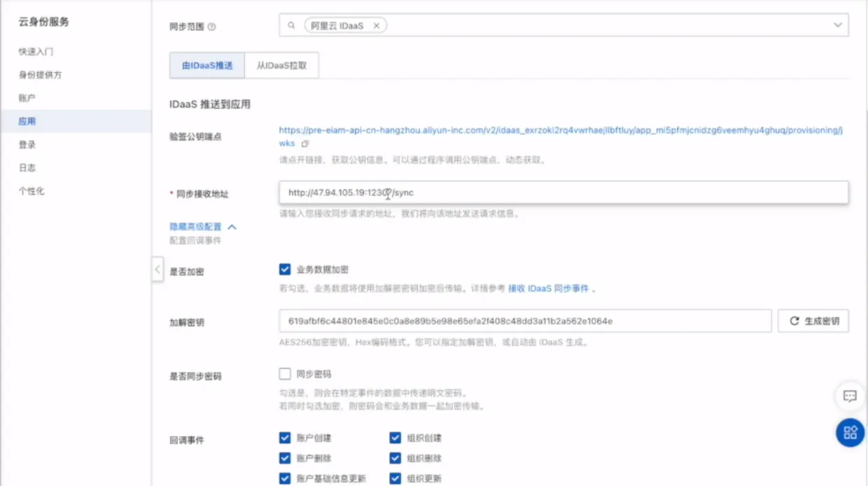Enable the 同步密码 checkbox
Image resolution: width=868 pixels, height=486 pixels.
tap(285, 373)
